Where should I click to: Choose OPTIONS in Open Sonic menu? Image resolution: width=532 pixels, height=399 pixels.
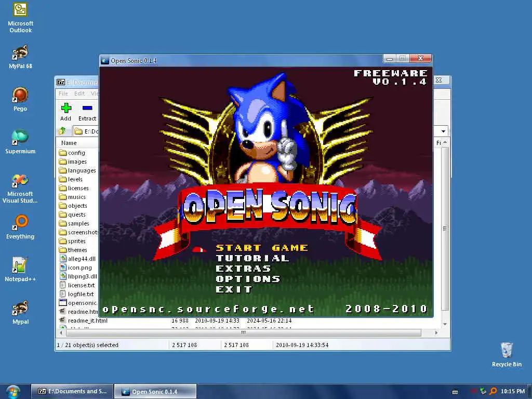click(248, 279)
